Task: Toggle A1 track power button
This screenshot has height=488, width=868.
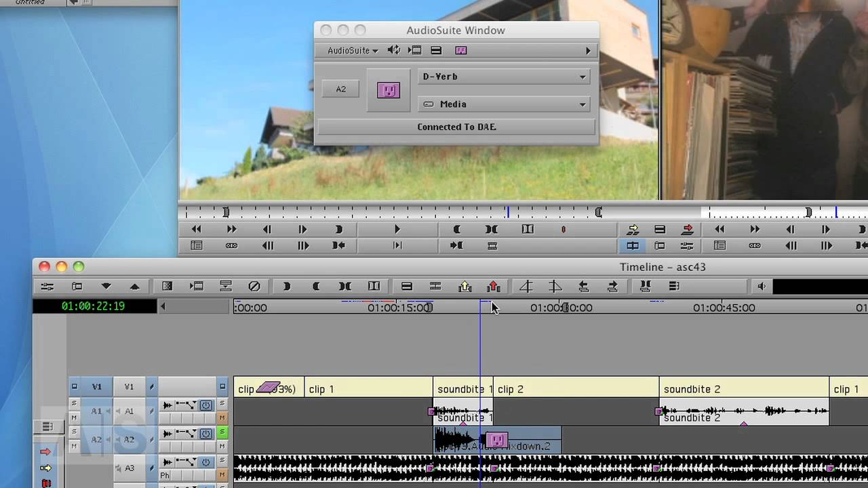Action: (x=206, y=405)
